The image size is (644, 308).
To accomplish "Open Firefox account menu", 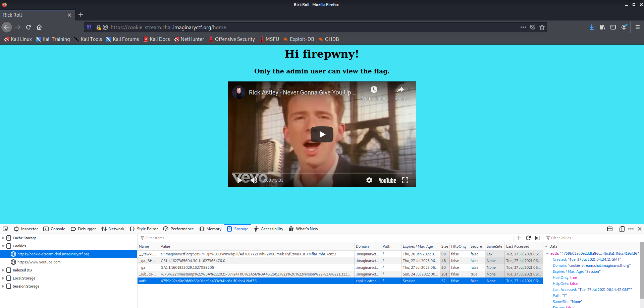I will [624, 27].
